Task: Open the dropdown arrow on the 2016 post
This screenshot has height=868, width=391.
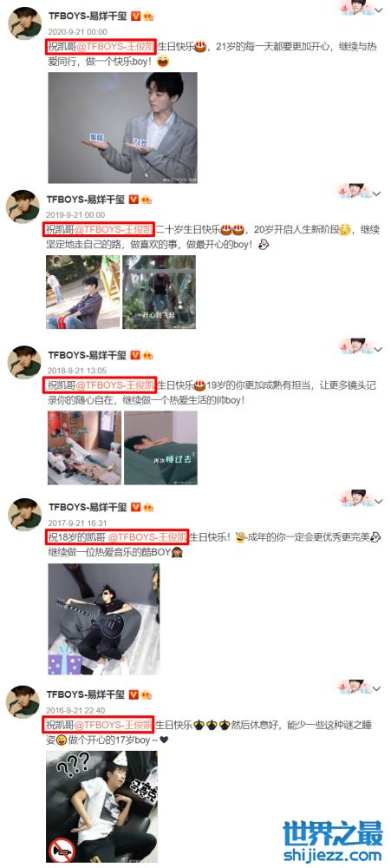Action: pos(378,688)
